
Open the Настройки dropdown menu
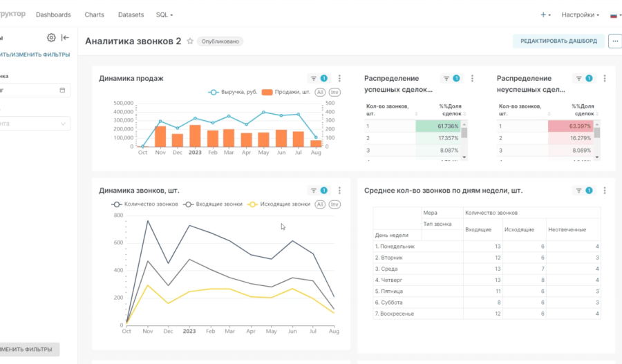coord(580,15)
